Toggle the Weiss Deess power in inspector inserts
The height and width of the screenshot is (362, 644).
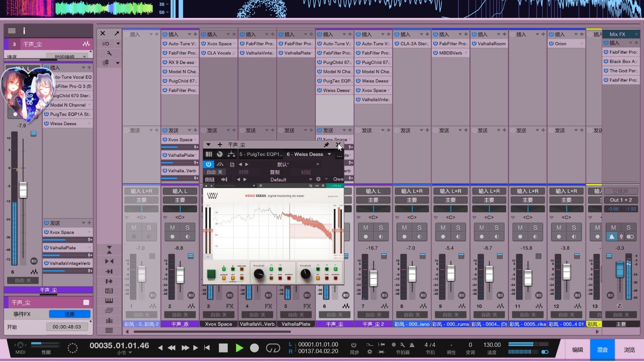click(47, 124)
